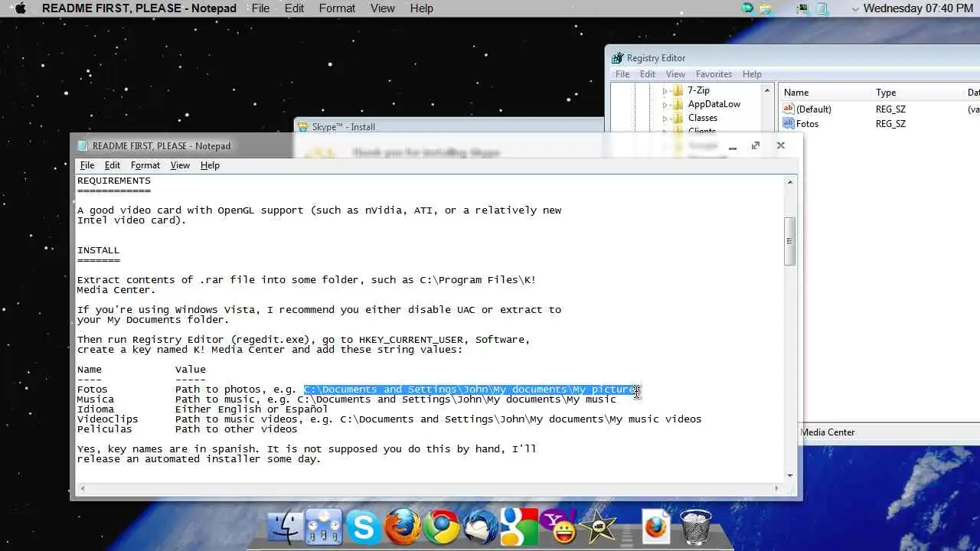Open View menu in Registry Editor
The width and height of the screenshot is (980, 551).
tap(675, 74)
